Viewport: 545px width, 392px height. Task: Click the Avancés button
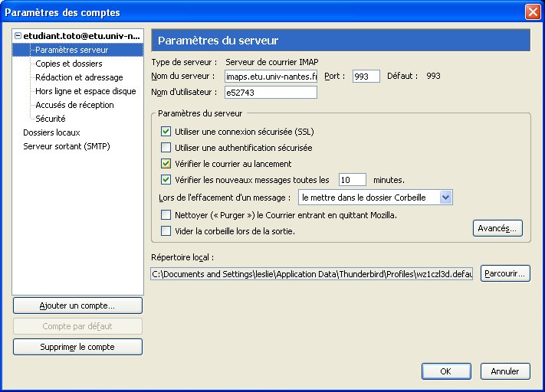tap(497, 228)
